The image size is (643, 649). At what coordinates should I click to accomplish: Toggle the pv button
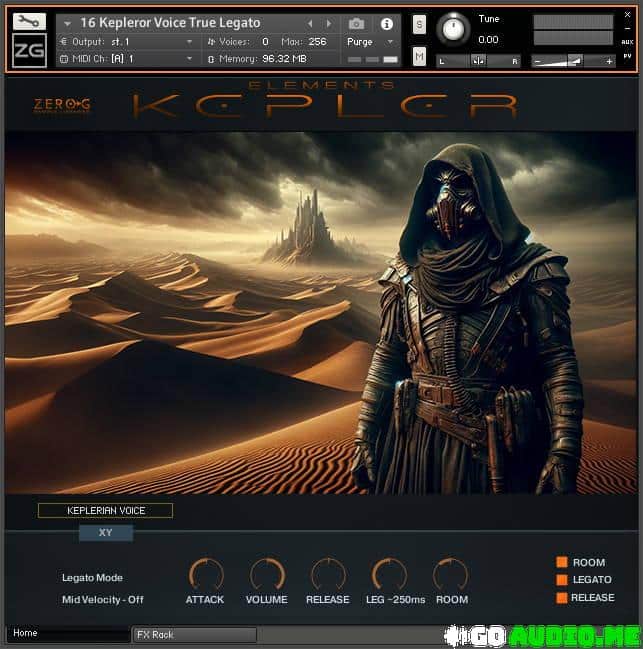(x=627, y=55)
